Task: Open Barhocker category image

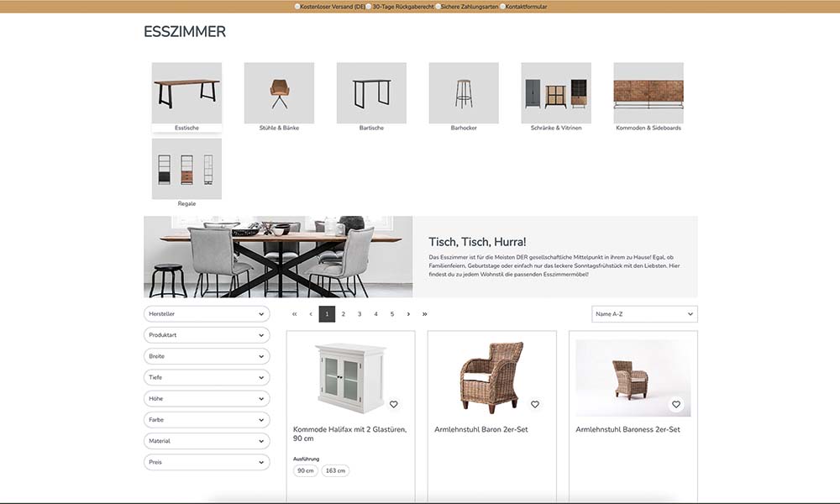Action: pyautogui.click(x=464, y=93)
